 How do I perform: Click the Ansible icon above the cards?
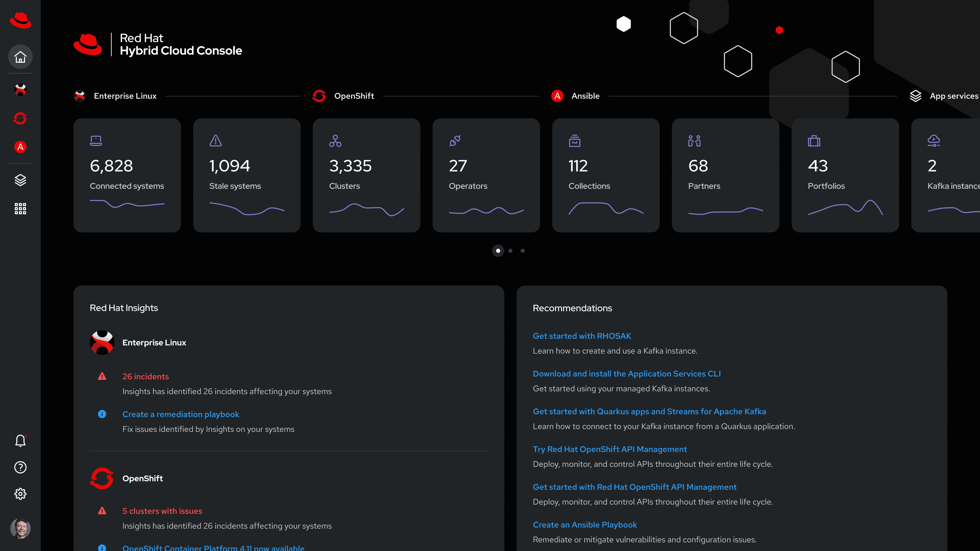click(x=557, y=96)
